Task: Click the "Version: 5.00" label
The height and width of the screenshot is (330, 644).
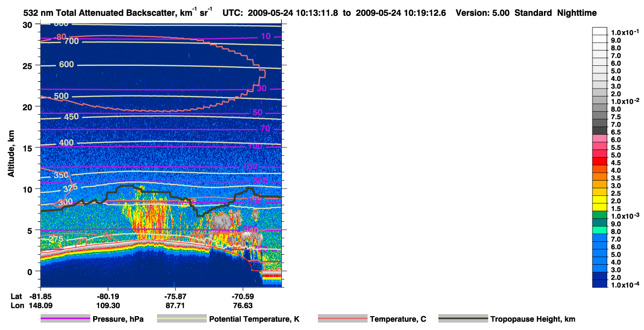Action: pos(483,13)
